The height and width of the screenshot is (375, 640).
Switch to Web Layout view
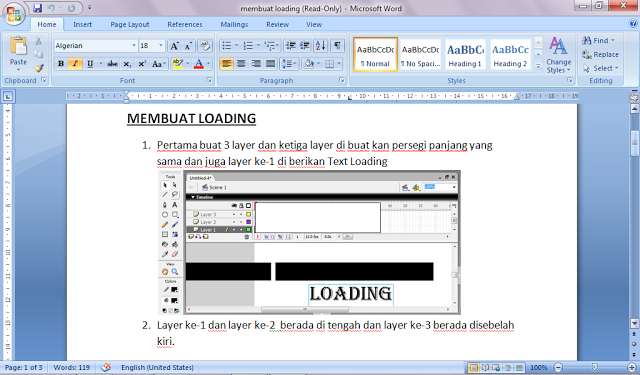(x=496, y=368)
